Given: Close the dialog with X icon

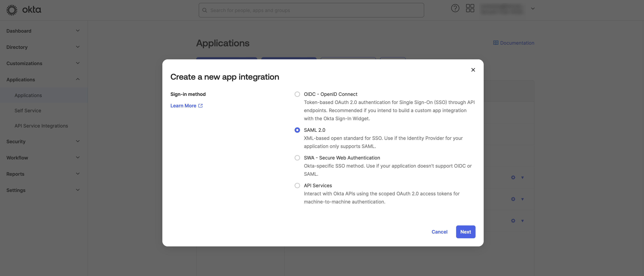Looking at the screenshot, I should point(473,70).
